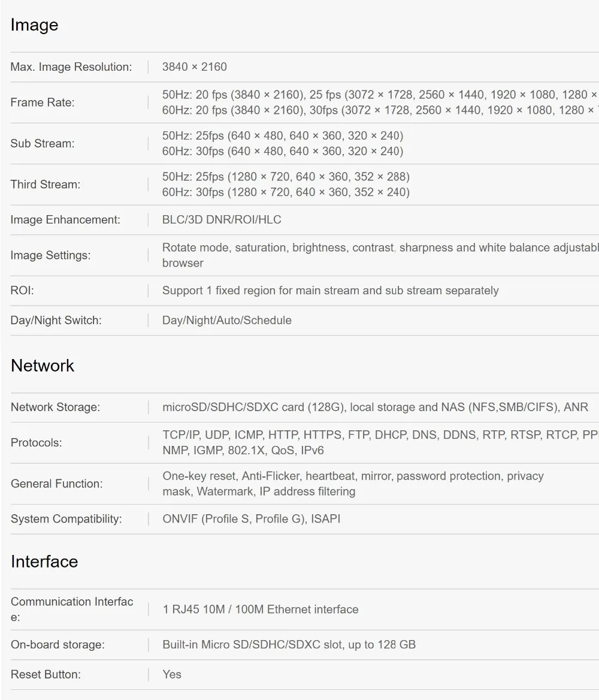Screen dimensions: 599x700
Task: Click the Image section heading
Action: [x=34, y=25]
